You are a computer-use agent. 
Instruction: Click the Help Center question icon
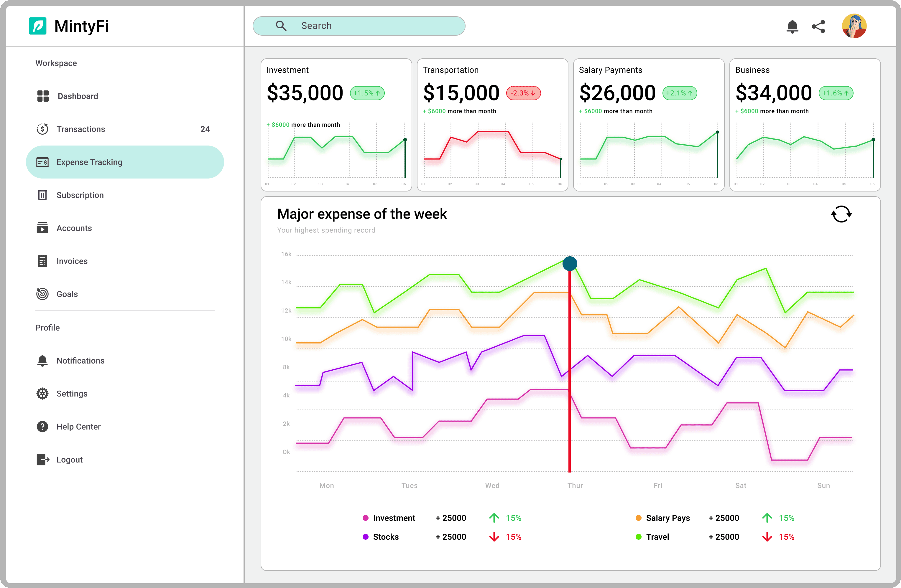tap(42, 427)
